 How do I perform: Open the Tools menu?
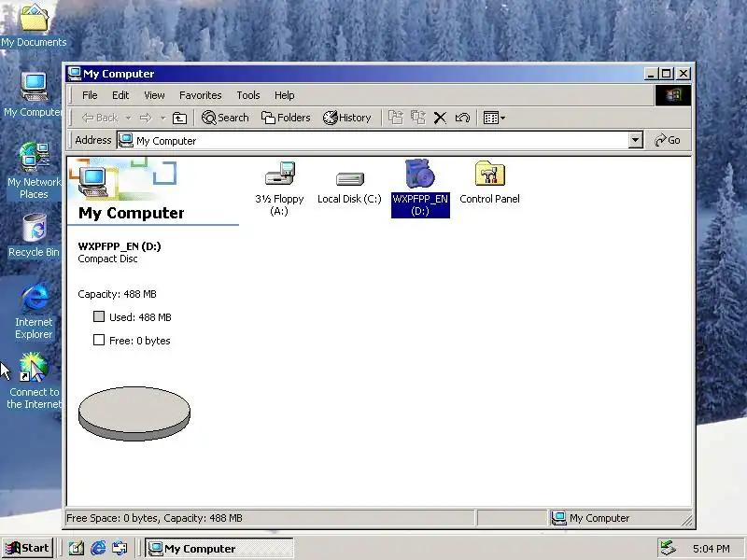248,95
